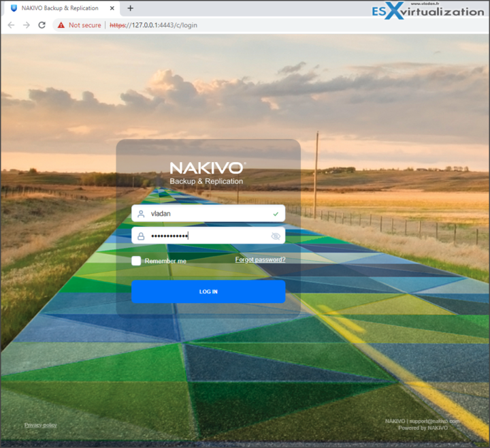
Task: Open a new browser tab
Action: [130, 8]
